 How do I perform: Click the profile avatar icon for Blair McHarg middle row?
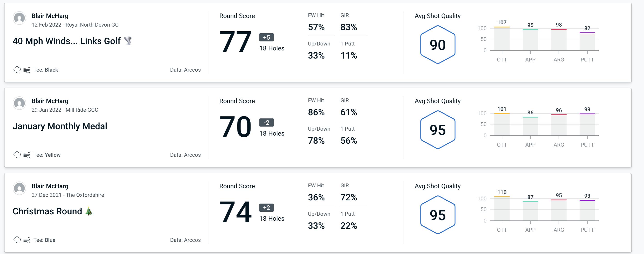click(x=19, y=103)
